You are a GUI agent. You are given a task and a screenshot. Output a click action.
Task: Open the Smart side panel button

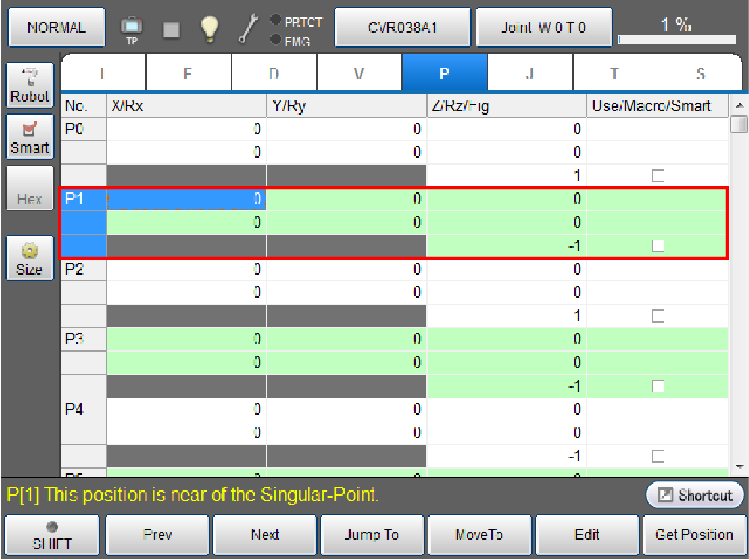[x=30, y=137]
